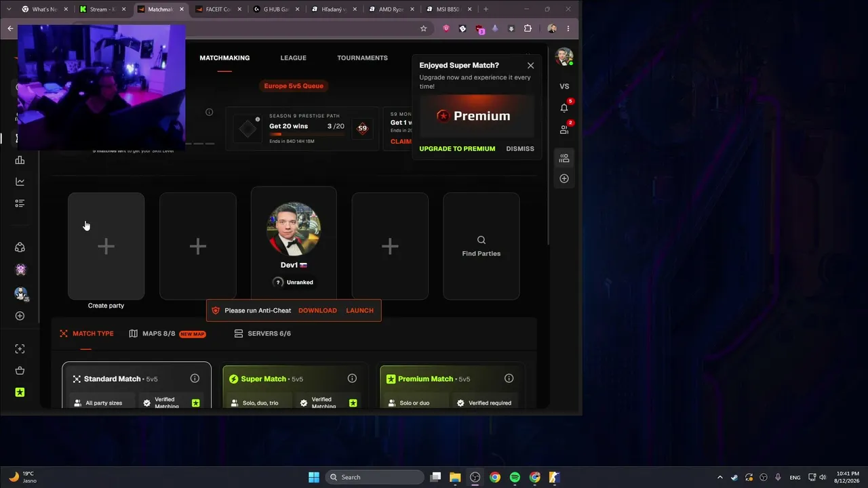Open the notifications bell in FACEIT
This screenshot has height=488, width=868.
564,108
